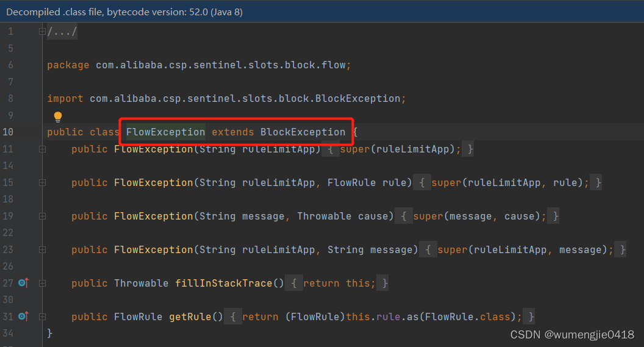The height and width of the screenshot is (347, 644).
Task: Click the yellow lightbulb intention icon
Action: pos(58,117)
